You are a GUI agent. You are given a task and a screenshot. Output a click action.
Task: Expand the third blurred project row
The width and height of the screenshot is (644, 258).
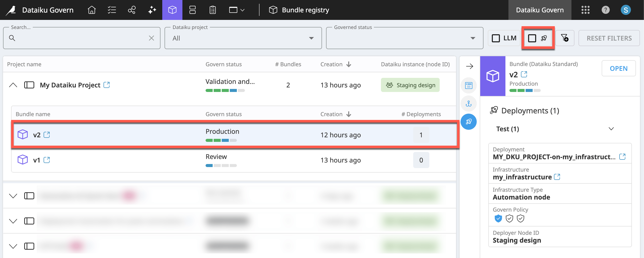coord(13,246)
